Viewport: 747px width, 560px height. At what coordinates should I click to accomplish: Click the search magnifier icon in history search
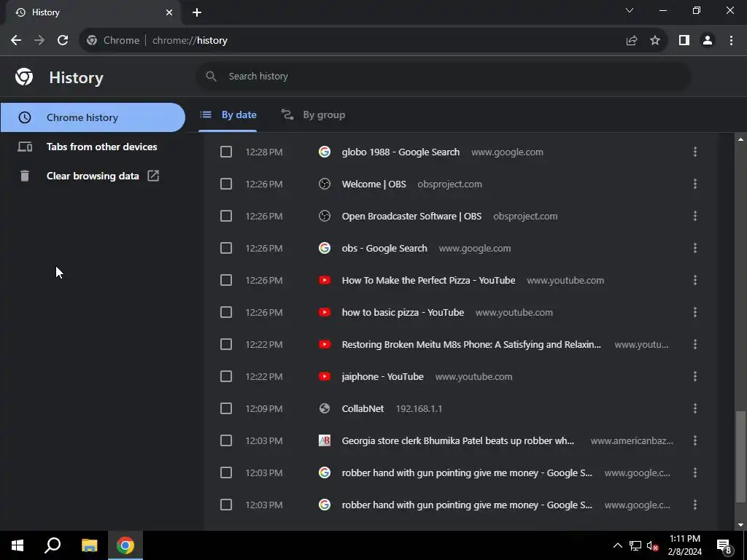point(211,76)
